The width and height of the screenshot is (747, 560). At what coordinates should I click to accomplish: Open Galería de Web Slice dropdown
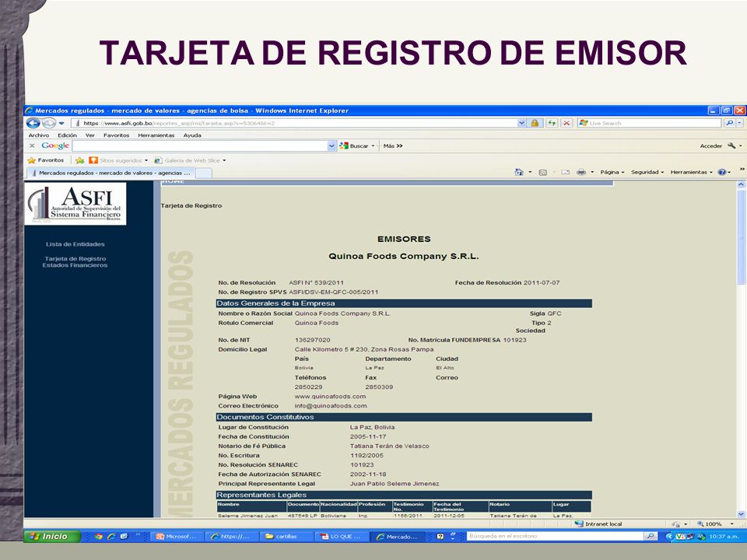point(190,160)
